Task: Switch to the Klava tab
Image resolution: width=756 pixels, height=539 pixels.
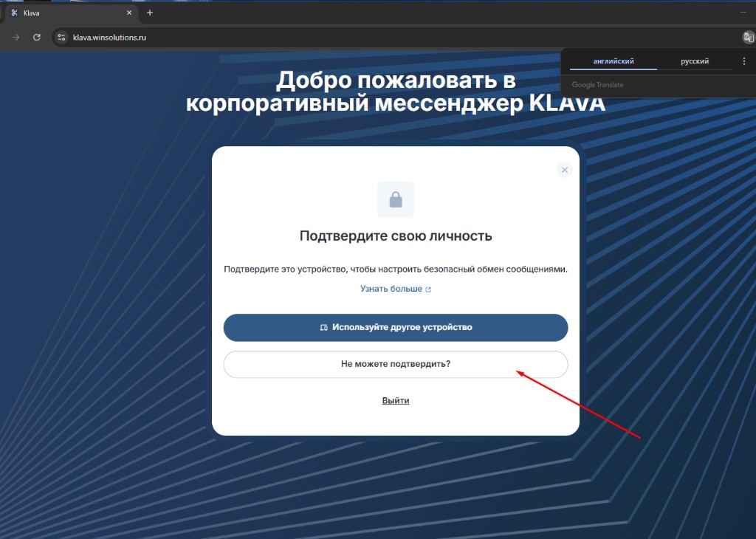Action: pyautogui.click(x=72, y=13)
